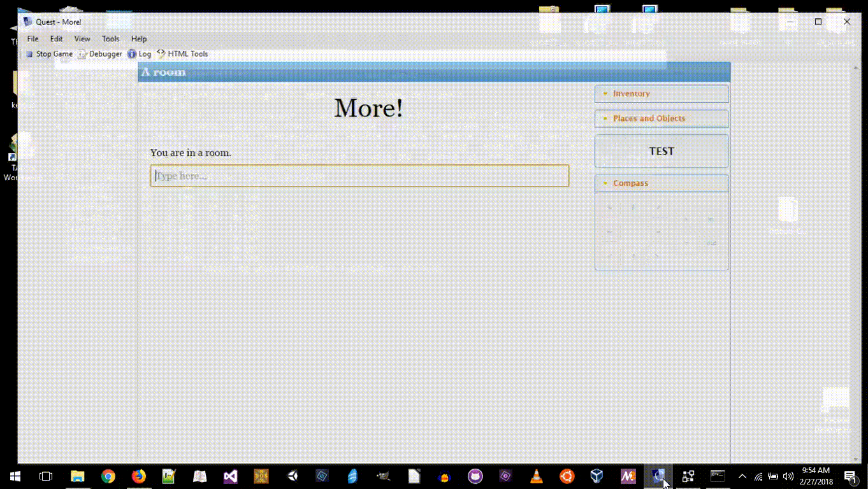
Task: Open the Action Center notifications icon
Action: coord(850,476)
